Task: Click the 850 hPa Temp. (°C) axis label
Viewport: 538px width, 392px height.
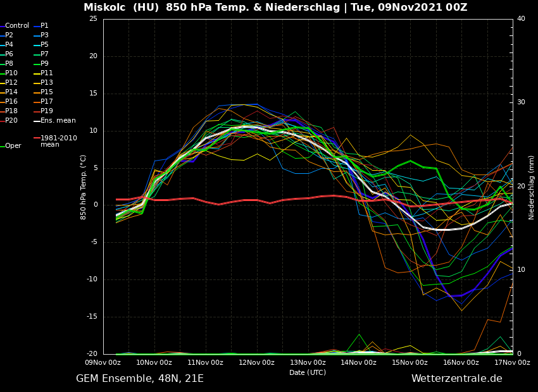Action: coord(84,187)
